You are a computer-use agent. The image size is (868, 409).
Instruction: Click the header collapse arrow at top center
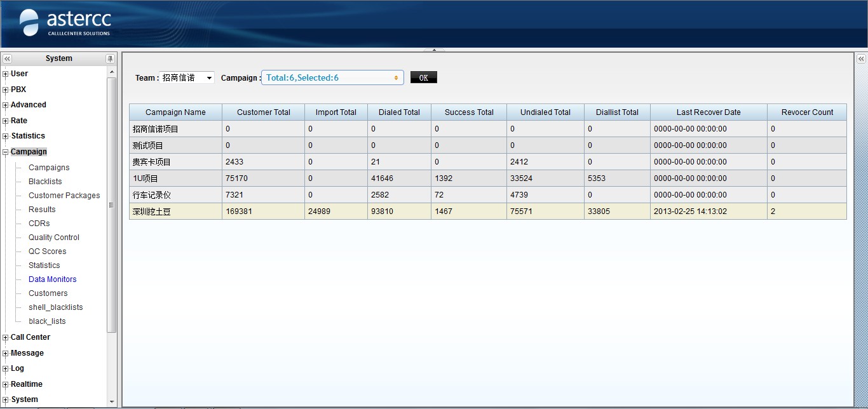pos(434,50)
